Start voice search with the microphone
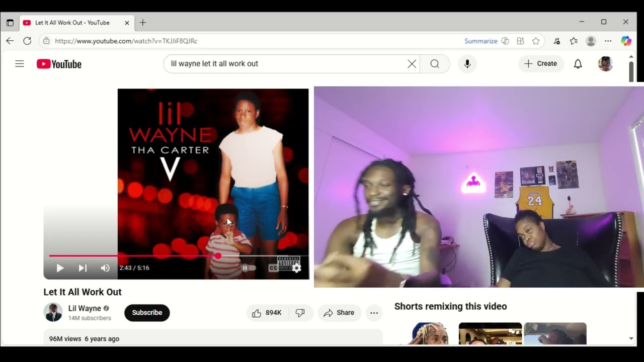This screenshot has width=644, height=362. coord(467,64)
